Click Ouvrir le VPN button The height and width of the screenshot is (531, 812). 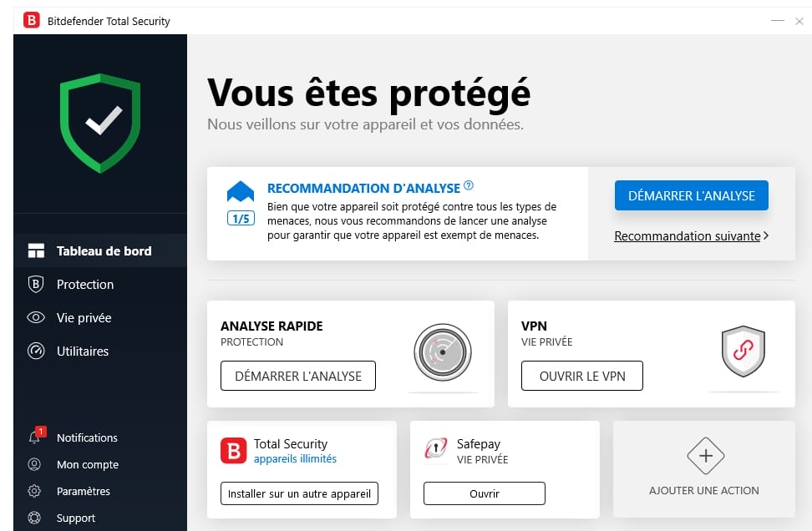pyautogui.click(x=582, y=376)
